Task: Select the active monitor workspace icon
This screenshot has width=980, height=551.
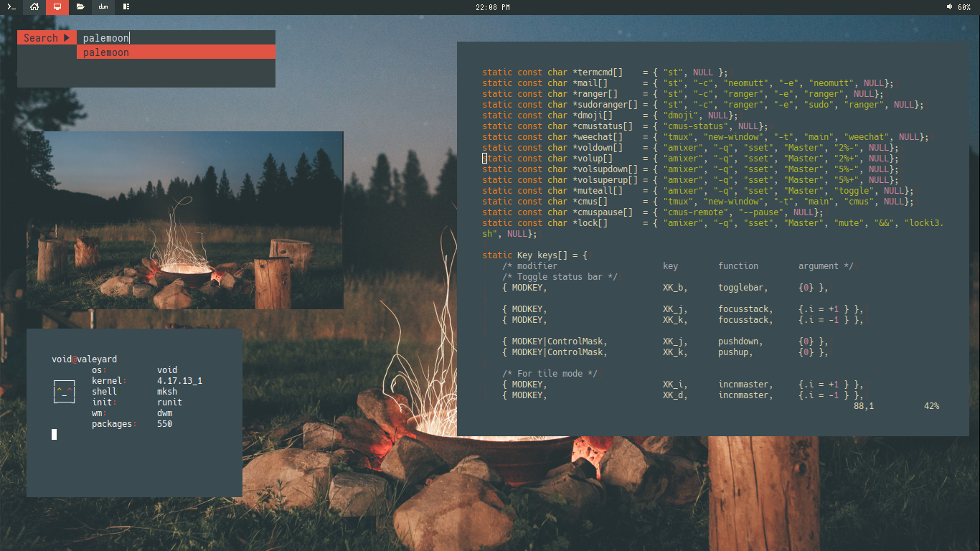Action: (x=57, y=7)
